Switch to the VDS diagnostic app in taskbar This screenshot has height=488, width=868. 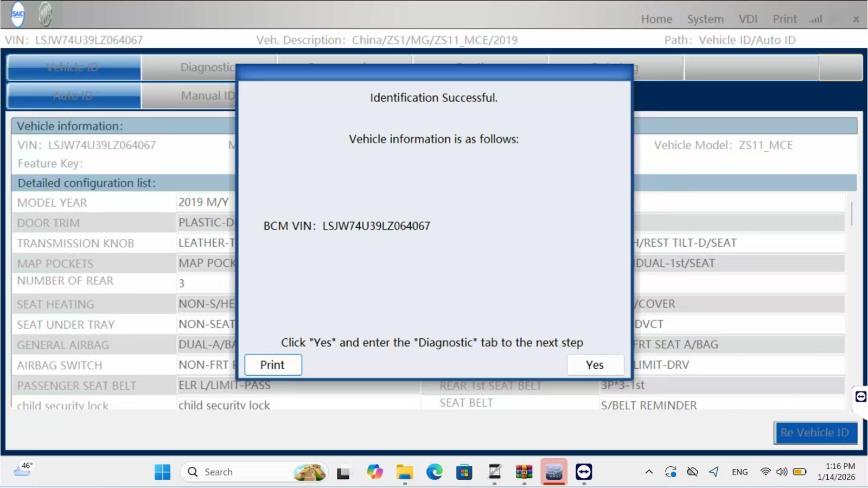point(554,472)
